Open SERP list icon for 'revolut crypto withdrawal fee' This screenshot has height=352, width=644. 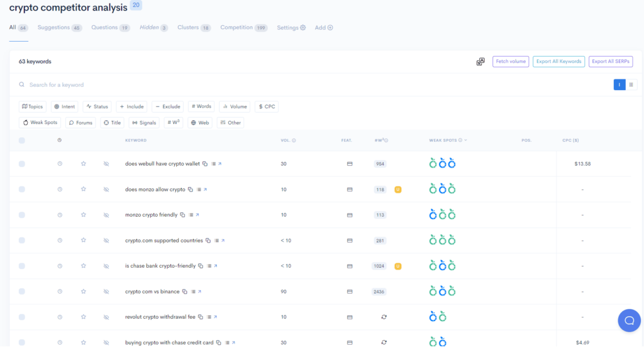click(209, 317)
